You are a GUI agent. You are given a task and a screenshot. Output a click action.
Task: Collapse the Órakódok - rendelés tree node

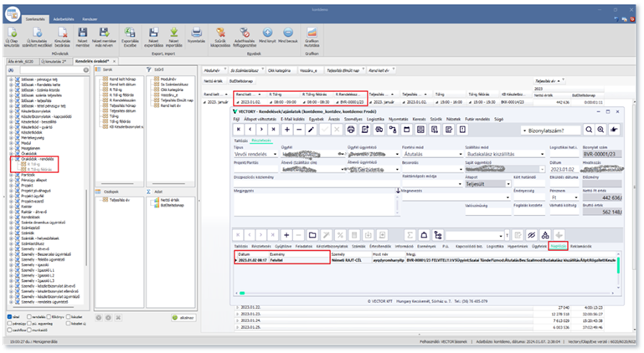click(9, 158)
